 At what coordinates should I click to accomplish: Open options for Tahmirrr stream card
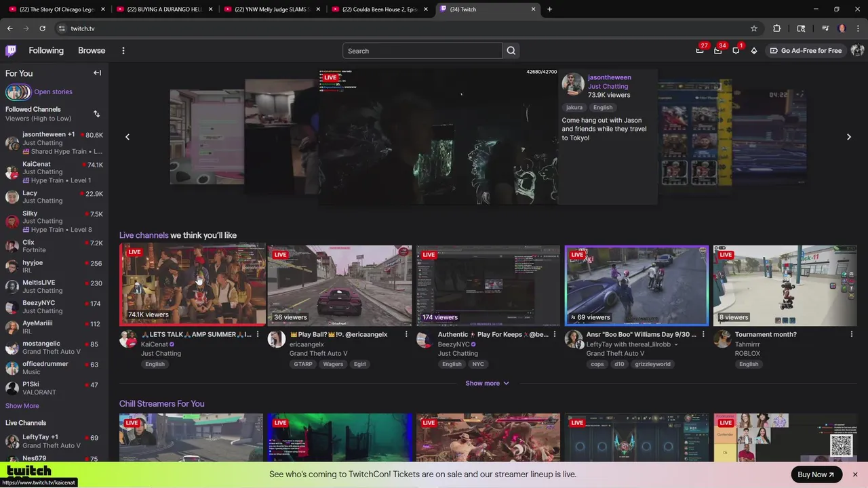(x=852, y=334)
